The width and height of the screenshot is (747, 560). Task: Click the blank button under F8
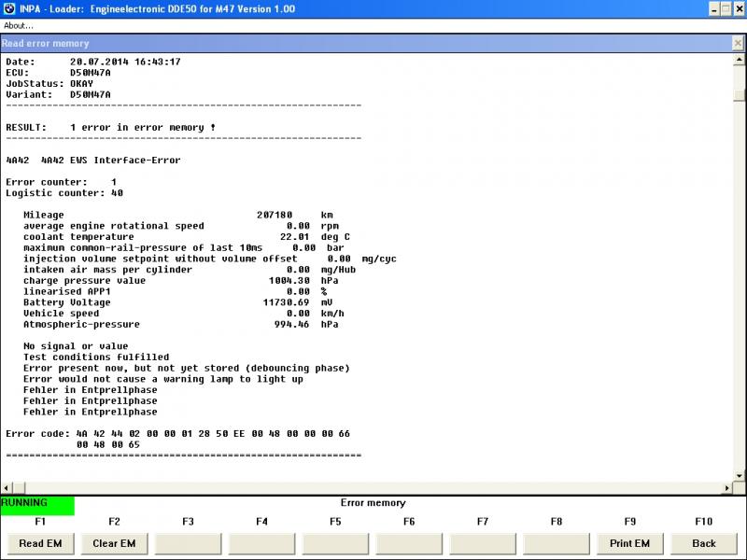point(557,543)
